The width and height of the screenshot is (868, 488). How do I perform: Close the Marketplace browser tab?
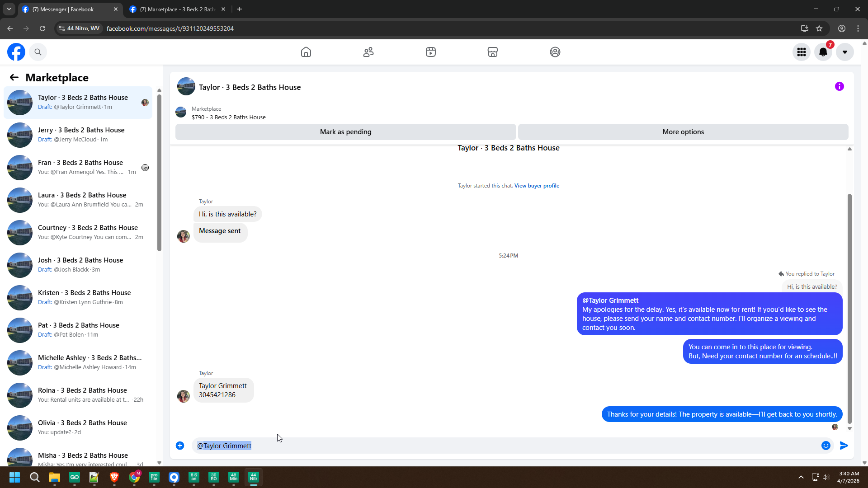(223, 9)
